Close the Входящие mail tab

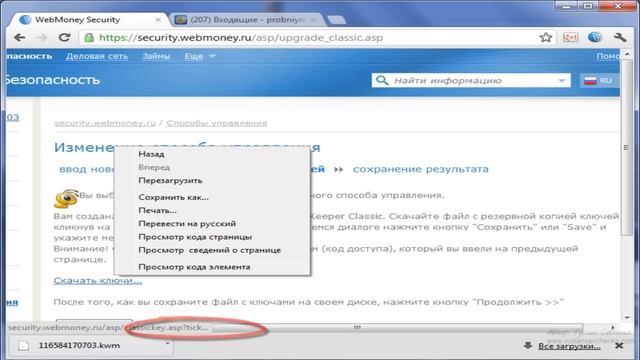(313, 20)
